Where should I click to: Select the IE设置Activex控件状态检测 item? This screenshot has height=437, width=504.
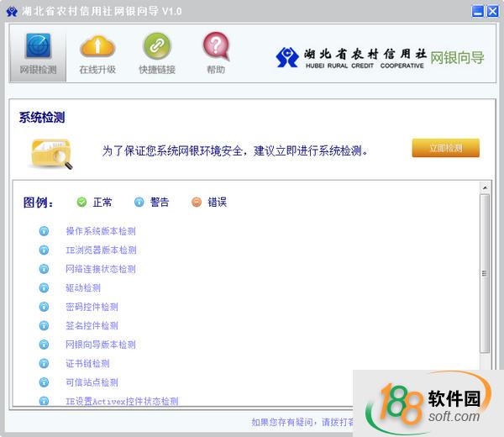click(122, 401)
